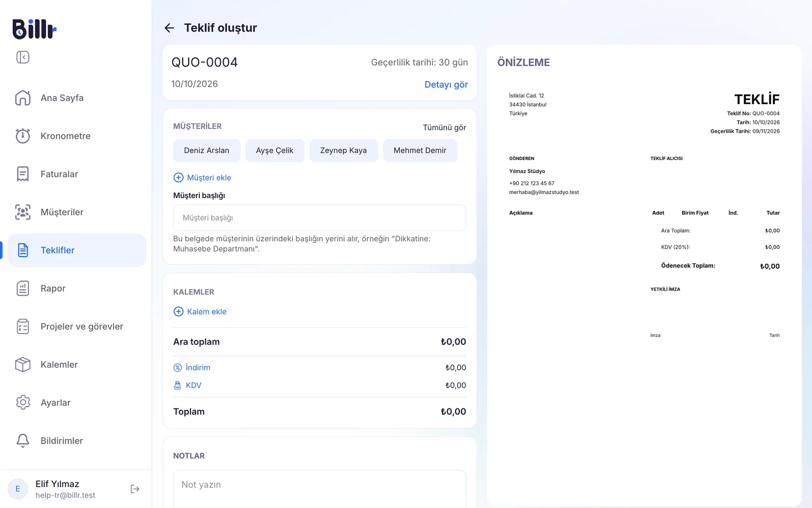812x508 pixels.
Task: Click the Rapor chart icon
Action: tap(23, 288)
